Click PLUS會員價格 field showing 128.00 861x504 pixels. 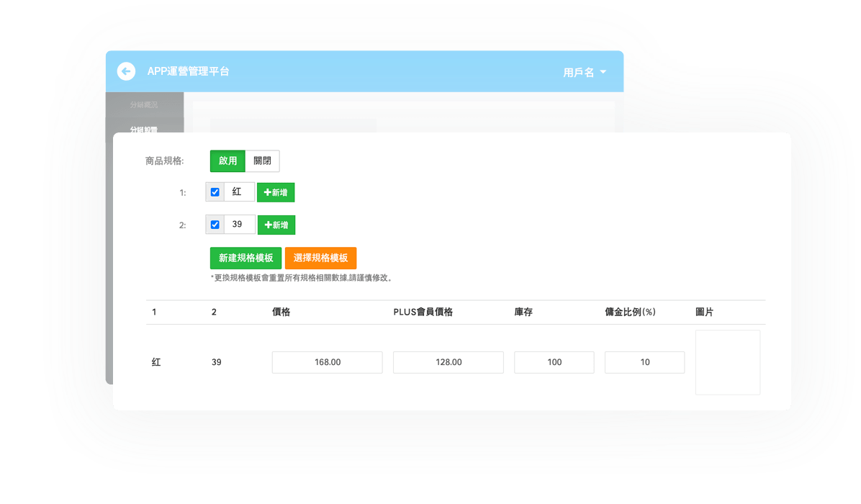[448, 362]
